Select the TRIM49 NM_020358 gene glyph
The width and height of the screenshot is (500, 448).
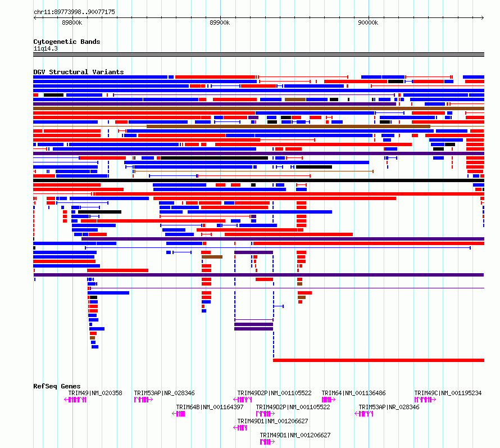click(75, 400)
